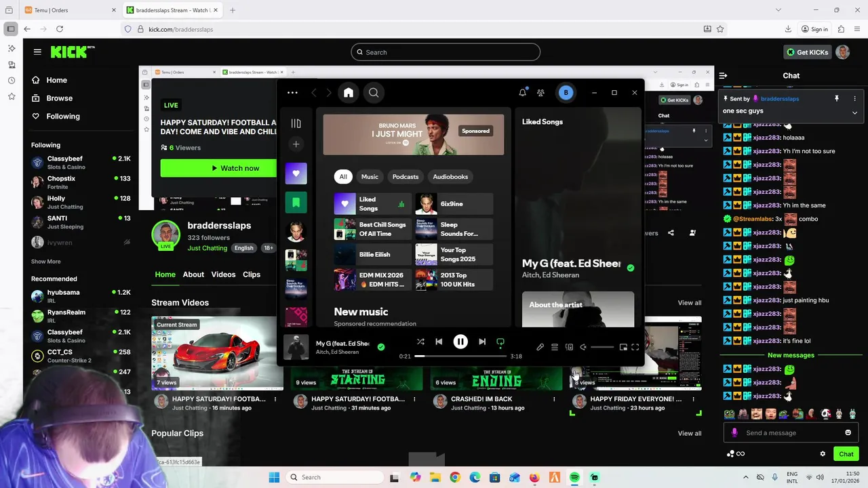Click green saved checkmark beside My G in player bar
Viewport: 868px width, 488px height.
(x=381, y=347)
